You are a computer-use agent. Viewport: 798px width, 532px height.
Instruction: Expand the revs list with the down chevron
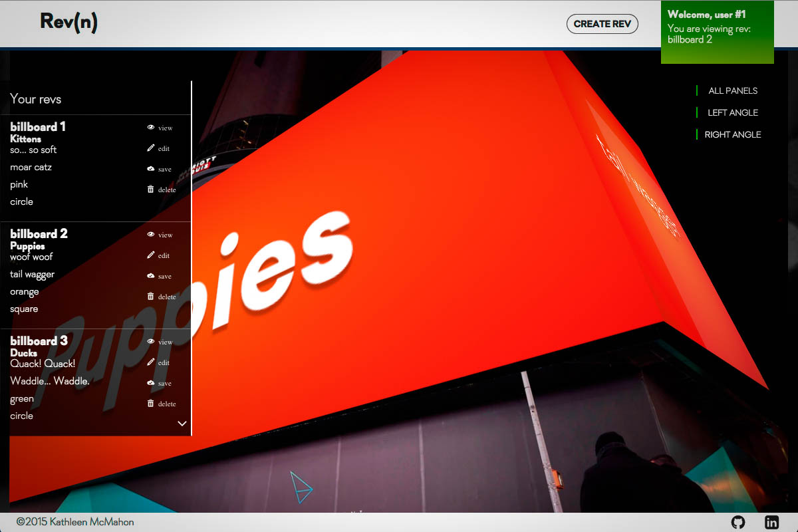click(x=182, y=423)
